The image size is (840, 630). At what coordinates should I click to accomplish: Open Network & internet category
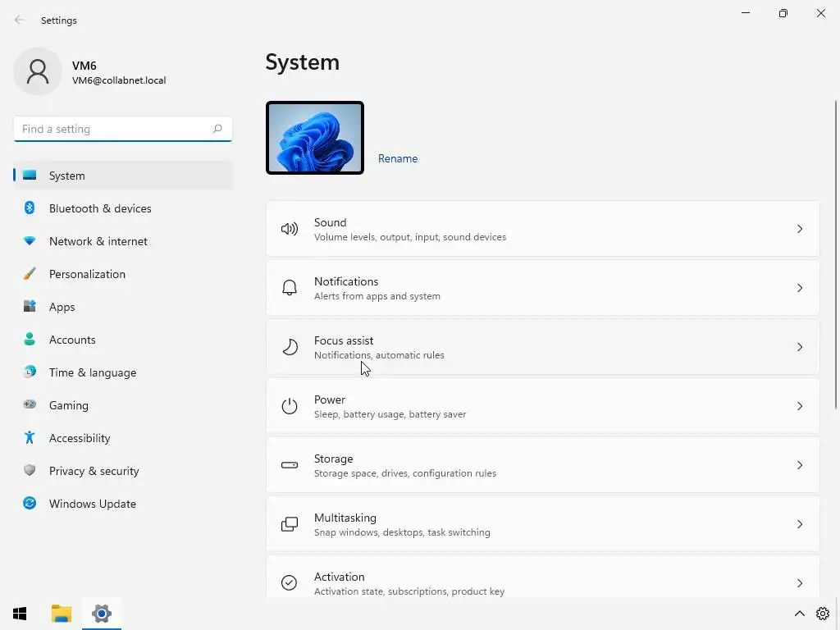(98, 241)
